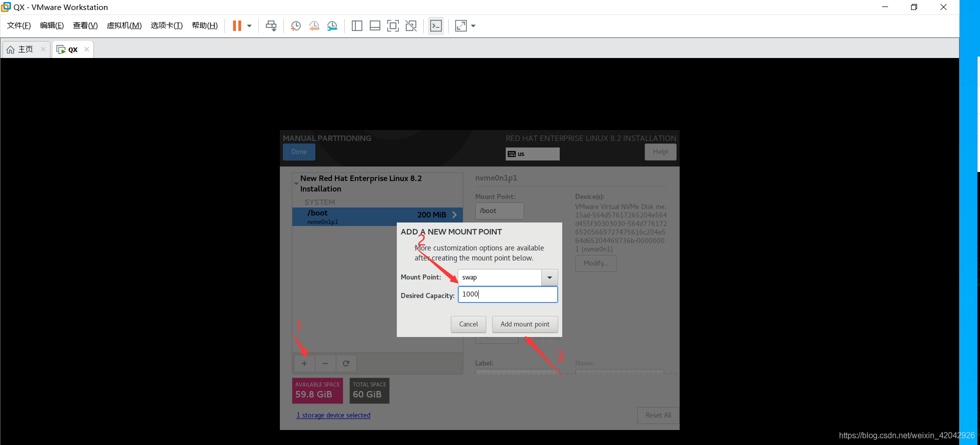Select the /boot partition row
Viewport: 980px width, 445px height.
(x=377, y=216)
